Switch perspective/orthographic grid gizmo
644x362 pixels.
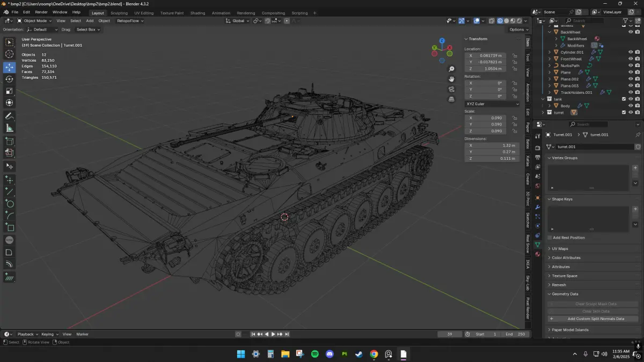pos(452,99)
